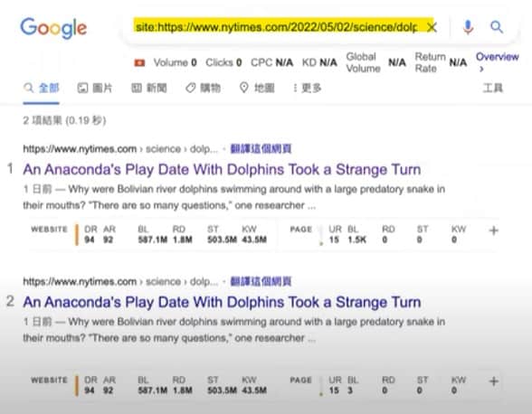Open the country flag selector in SEO bar
This screenshot has height=414, width=532.
pos(139,62)
